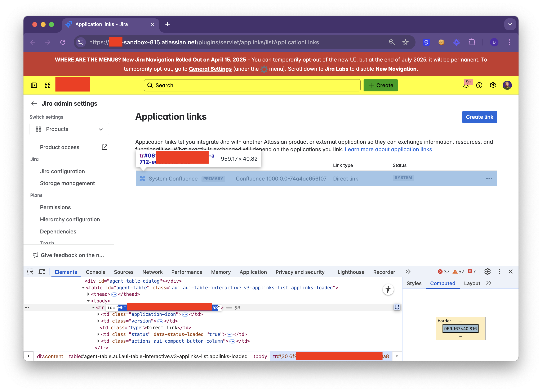Open the app switcher grid icon
The image size is (542, 392).
[x=48, y=85]
